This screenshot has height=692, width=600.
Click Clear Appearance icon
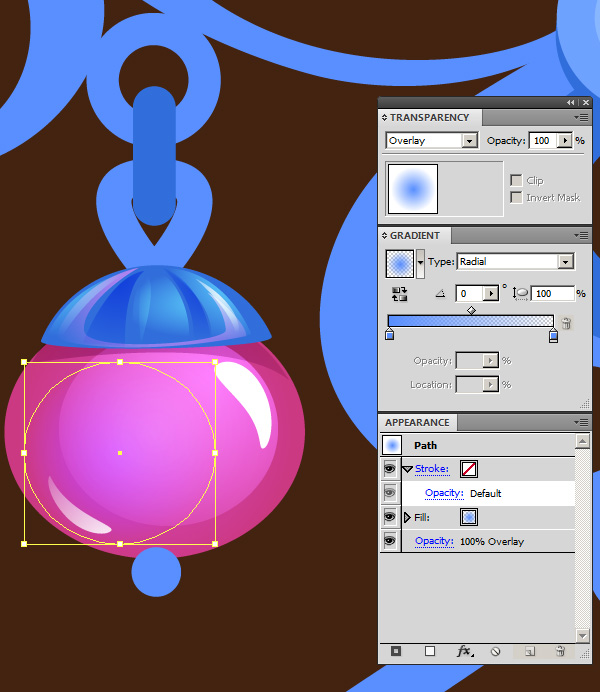tap(495, 651)
